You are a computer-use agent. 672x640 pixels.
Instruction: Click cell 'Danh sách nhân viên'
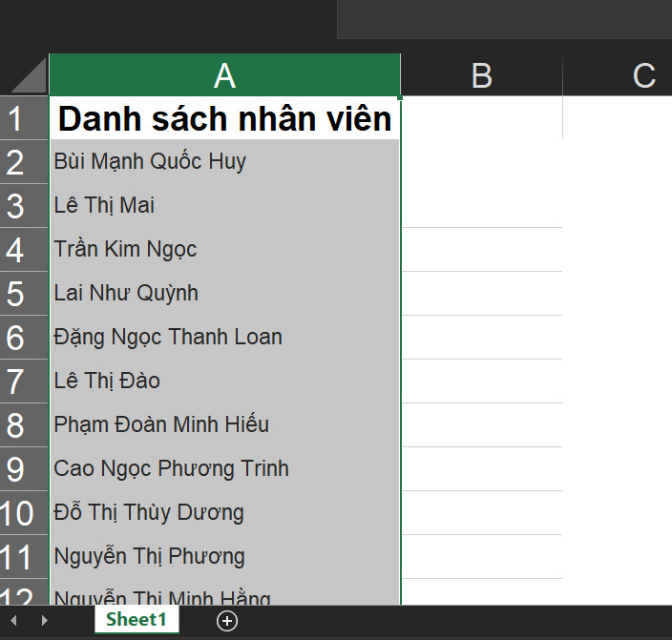tap(225, 118)
